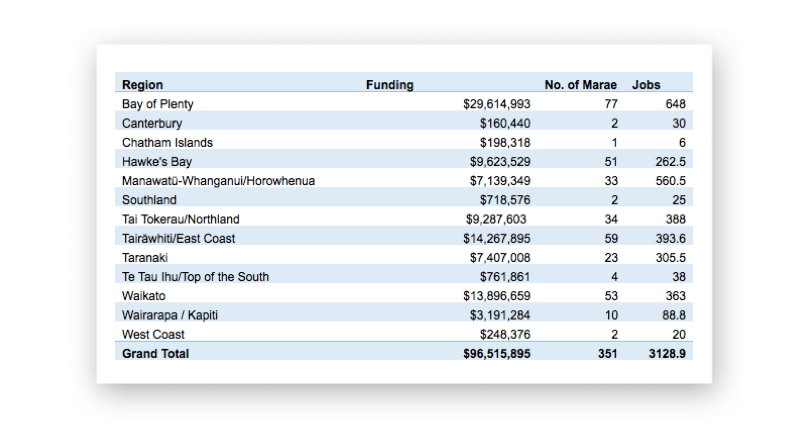Image resolution: width=810 pixels, height=430 pixels.
Task: Select the total jobs value 3128.9
Action: pyautogui.click(x=666, y=354)
